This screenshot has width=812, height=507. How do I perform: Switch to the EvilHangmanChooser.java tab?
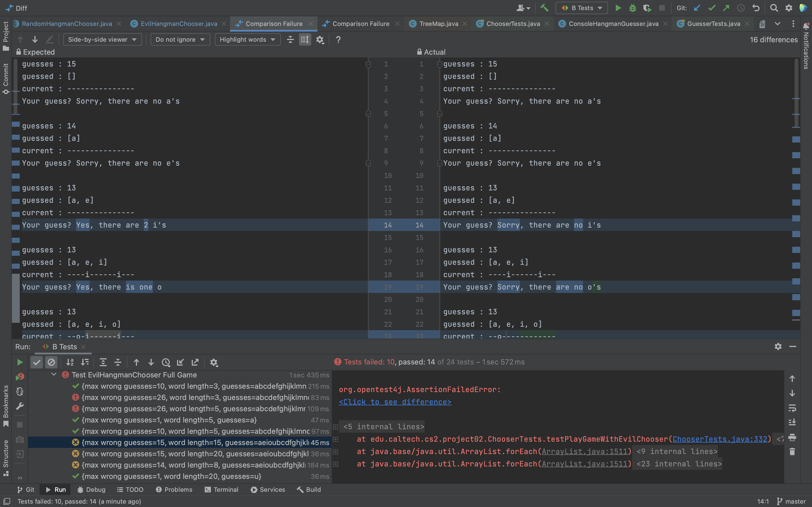tap(178, 24)
